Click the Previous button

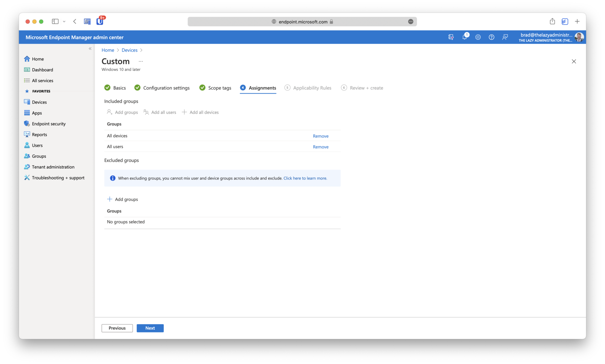[117, 328]
